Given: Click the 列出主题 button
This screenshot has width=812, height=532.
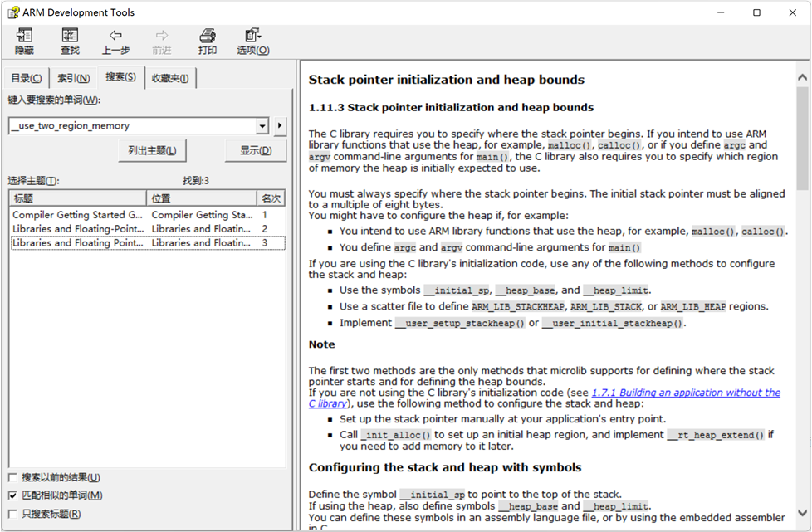Looking at the screenshot, I should tap(152, 150).
